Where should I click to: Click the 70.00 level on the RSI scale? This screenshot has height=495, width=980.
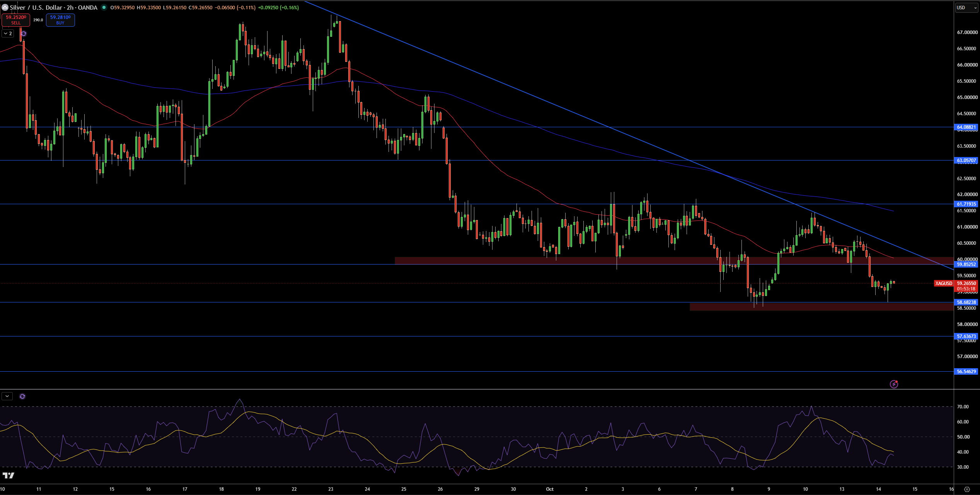coord(963,407)
